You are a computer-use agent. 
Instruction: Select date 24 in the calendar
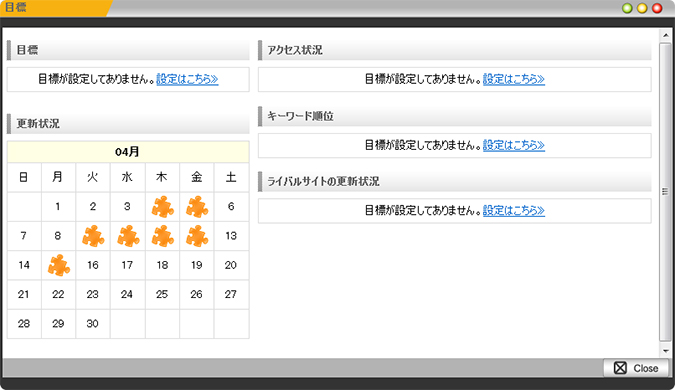(127, 294)
